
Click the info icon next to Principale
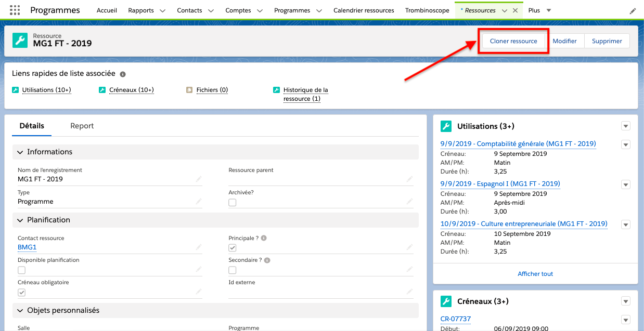click(264, 239)
